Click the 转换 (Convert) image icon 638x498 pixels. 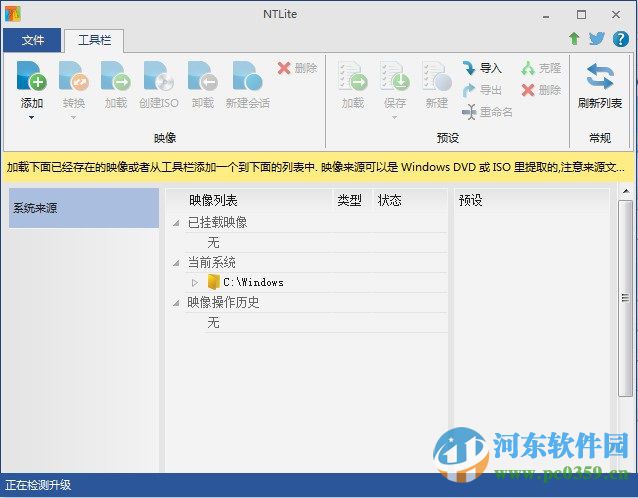74,76
